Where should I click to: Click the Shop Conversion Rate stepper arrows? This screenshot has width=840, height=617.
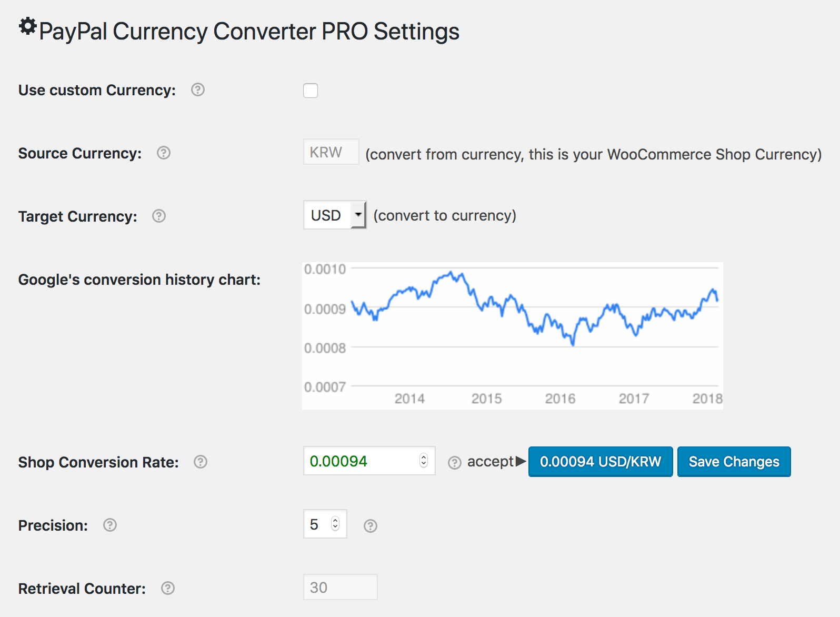click(x=424, y=461)
